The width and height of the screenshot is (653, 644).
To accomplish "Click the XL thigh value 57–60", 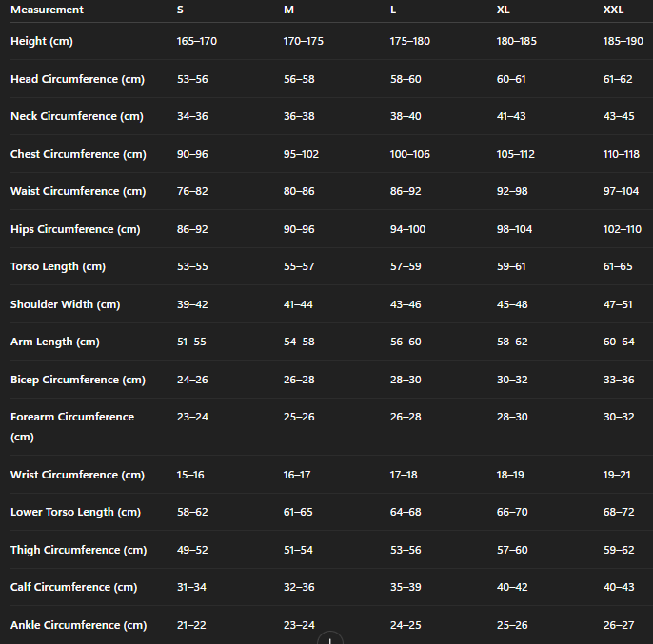I will click(x=511, y=550).
